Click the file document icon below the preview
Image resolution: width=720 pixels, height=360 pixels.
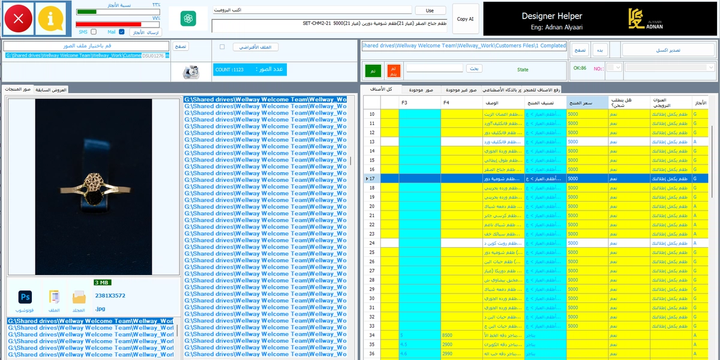tap(54, 298)
